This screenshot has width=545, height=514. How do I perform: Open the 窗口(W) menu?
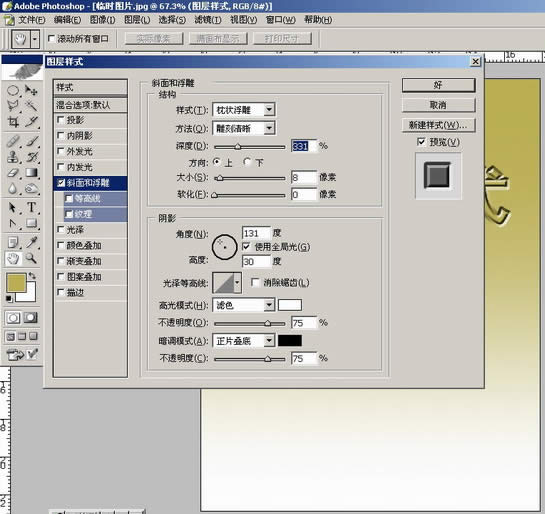pos(280,20)
